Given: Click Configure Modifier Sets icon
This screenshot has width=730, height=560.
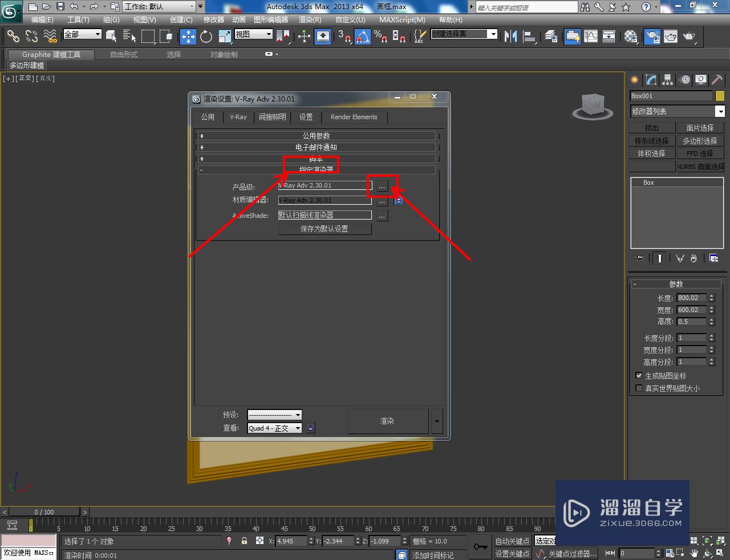Looking at the screenshot, I should (713, 258).
